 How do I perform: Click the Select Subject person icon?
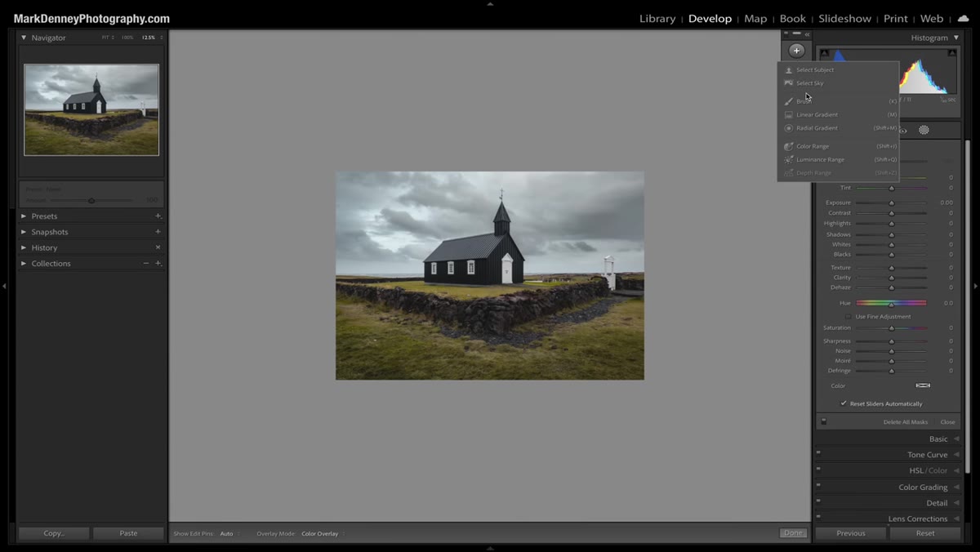click(788, 70)
